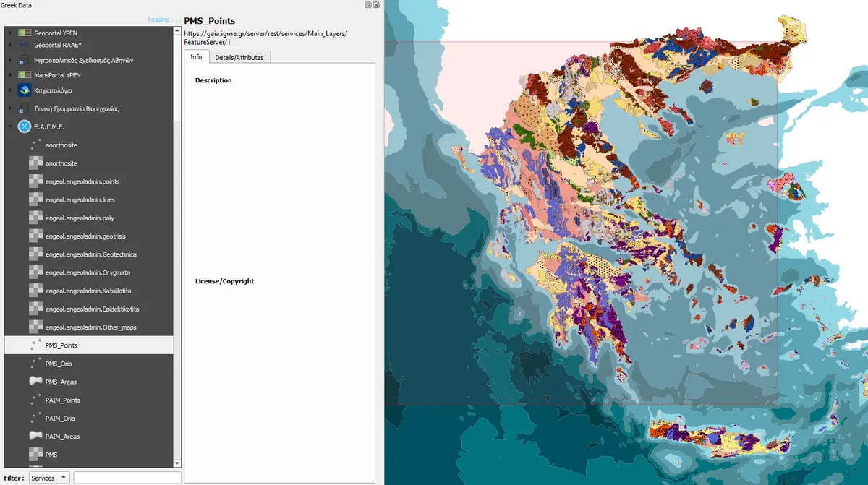This screenshot has width=868, height=485.
Task: Expand the Geoportal YPEN group
Action: click(x=10, y=33)
